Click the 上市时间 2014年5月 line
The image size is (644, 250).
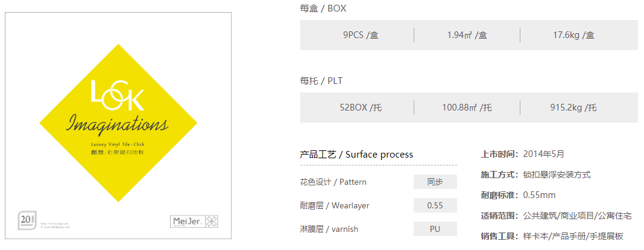pos(522,154)
